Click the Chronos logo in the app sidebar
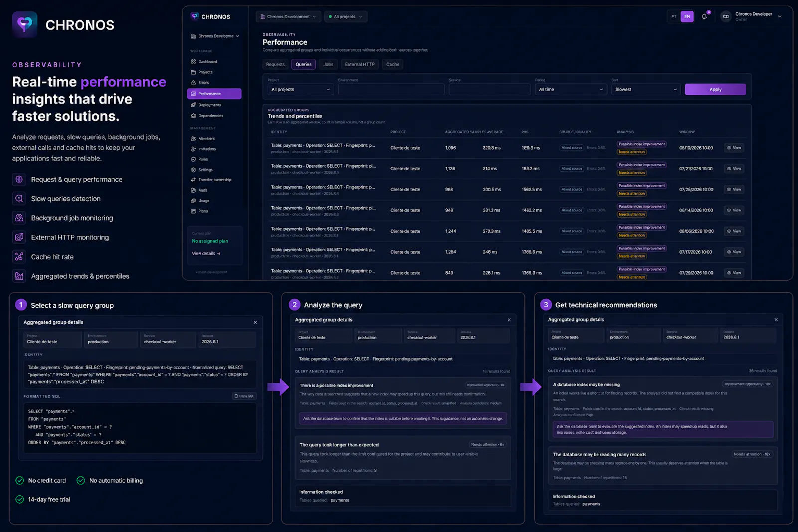The height and width of the screenshot is (532, 798). [195, 16]
